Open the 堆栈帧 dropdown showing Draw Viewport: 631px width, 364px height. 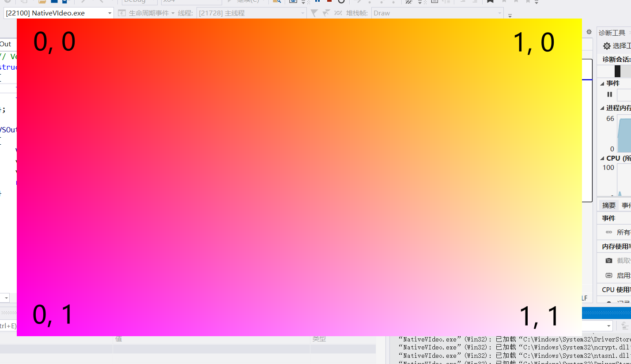tap(437, 13)
